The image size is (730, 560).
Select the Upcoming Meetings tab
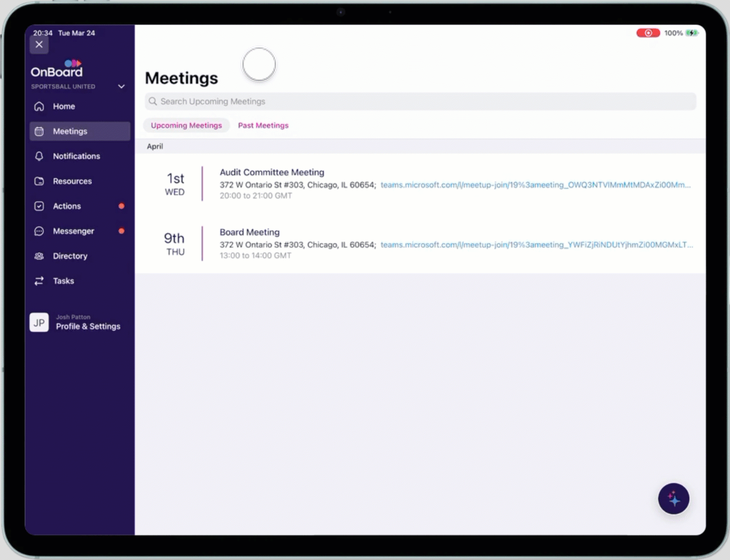pyautogui.click(x=186, y=126)
